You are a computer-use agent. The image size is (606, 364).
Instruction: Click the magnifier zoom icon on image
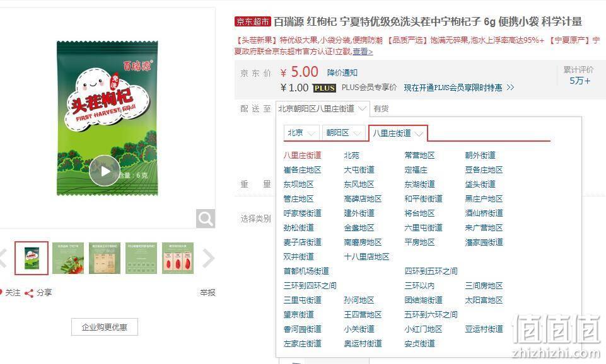coord(205,219)
